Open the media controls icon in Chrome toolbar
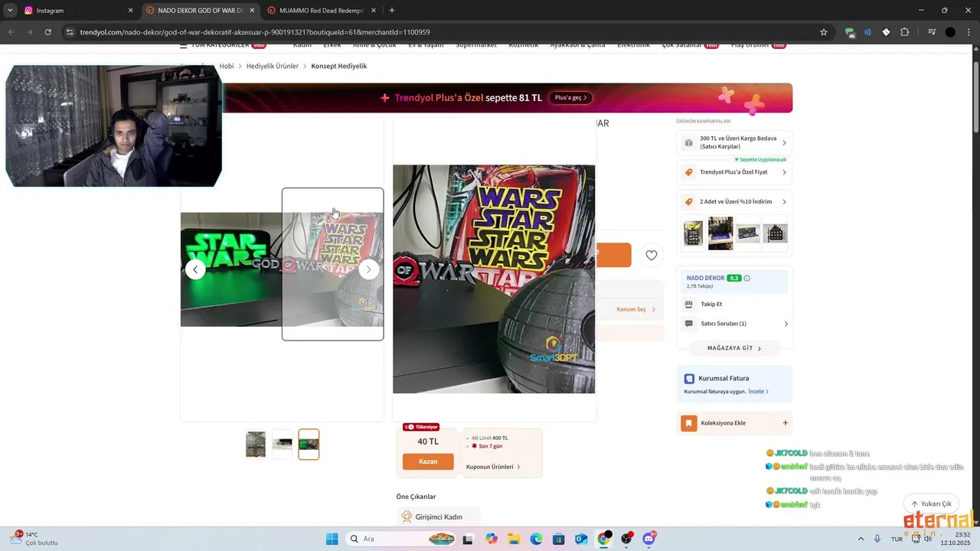The image size is (980, 551). coord(932,32)
